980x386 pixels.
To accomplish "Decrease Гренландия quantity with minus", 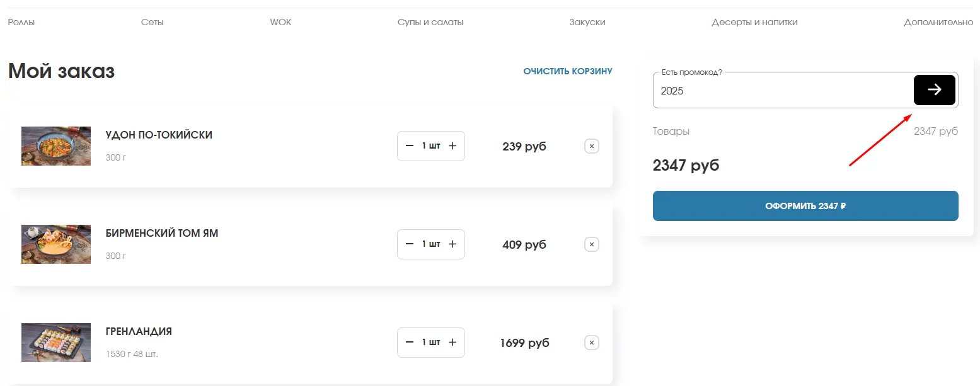I will tap(410, 343).
